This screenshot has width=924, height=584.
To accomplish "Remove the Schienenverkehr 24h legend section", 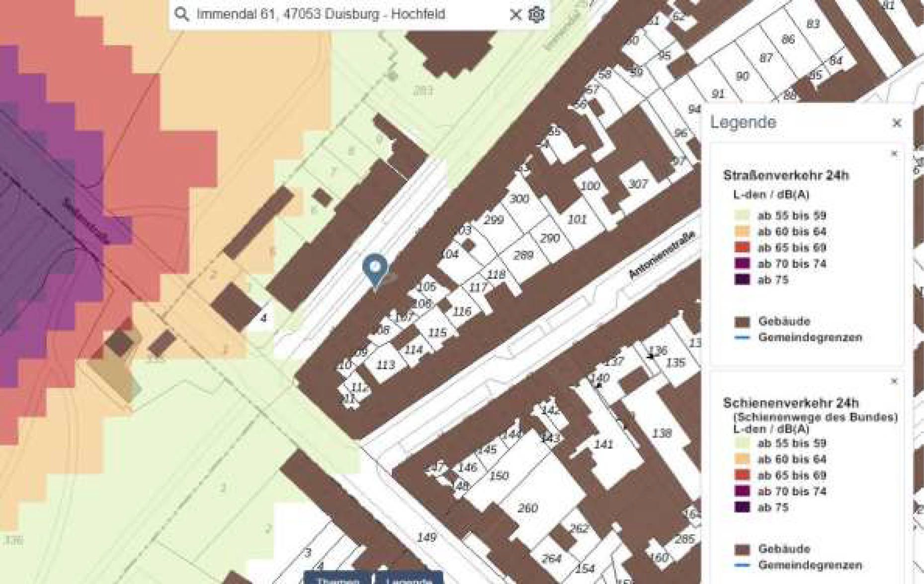I will tap(894, 381).
